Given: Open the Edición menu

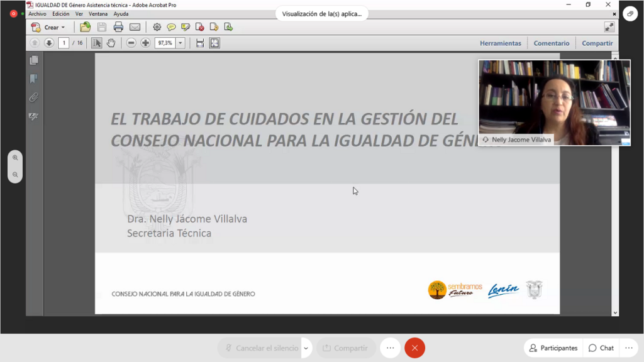Looking at the screenshot, I should 61,14.
